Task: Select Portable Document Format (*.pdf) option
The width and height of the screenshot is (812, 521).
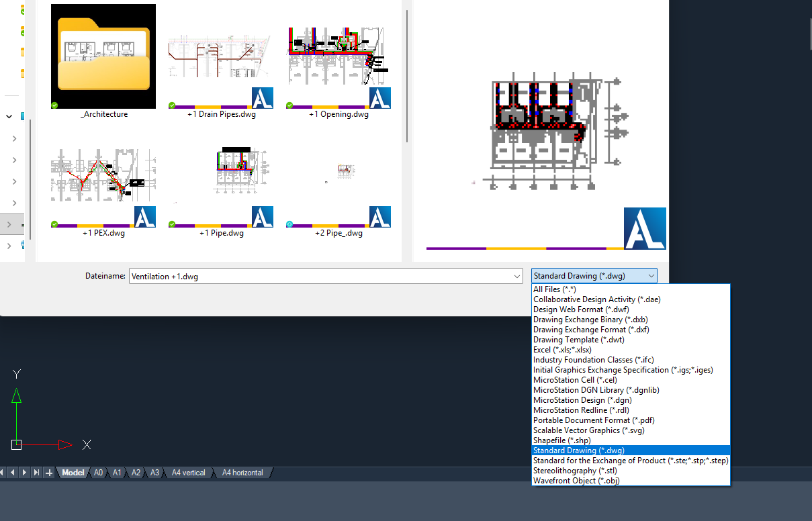Action: point(594,420)
